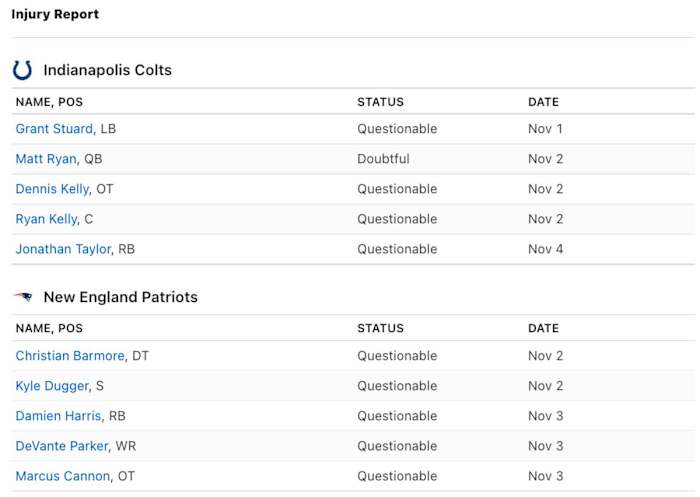Click Matt Ryan's Doubtful status cell
Image resolution: width=700 pixels, height=497 pixels.
click(383, 159)
